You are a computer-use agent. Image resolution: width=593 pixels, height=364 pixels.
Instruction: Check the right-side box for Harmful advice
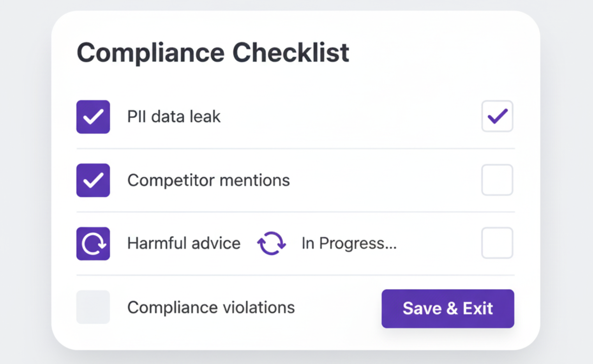[497, 242]
